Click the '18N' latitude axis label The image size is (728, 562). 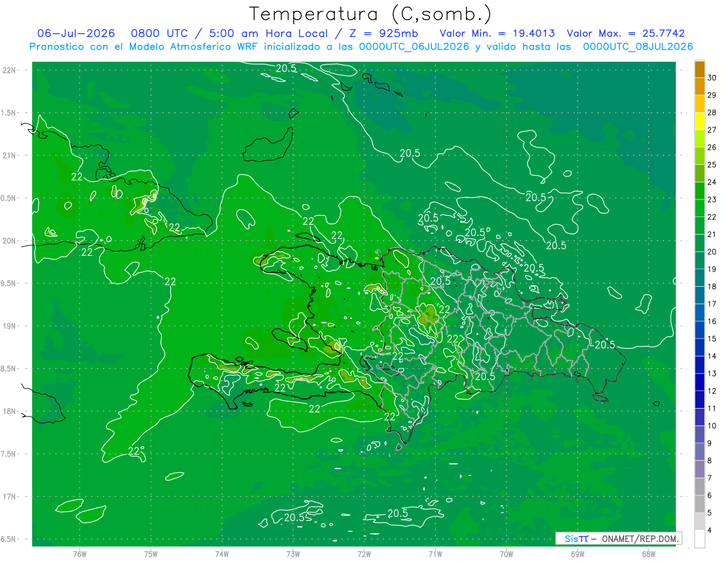[9, 411]
